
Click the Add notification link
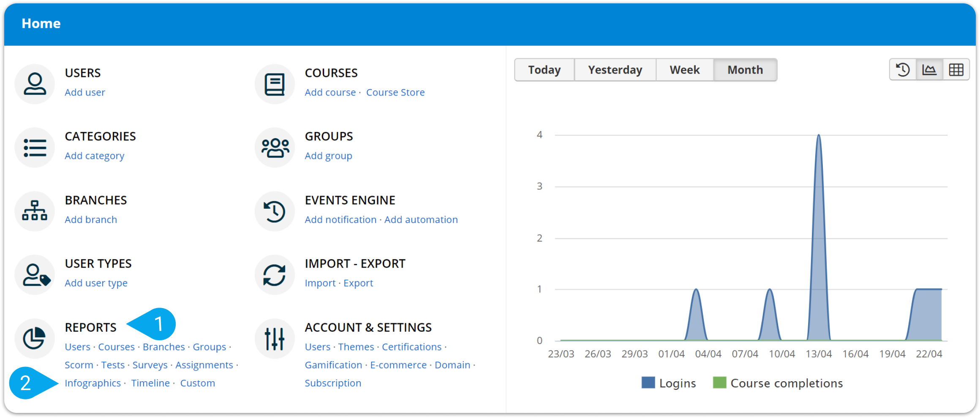(x=340, y=219)
